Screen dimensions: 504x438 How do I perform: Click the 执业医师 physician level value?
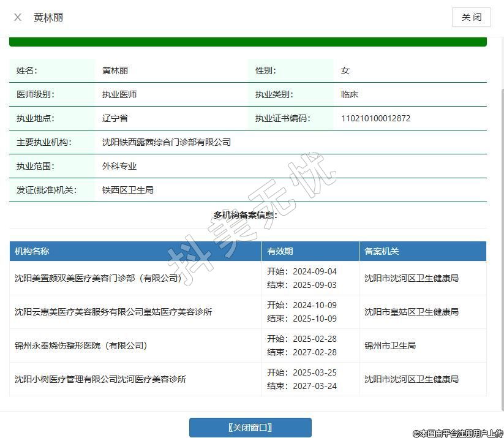119,94
